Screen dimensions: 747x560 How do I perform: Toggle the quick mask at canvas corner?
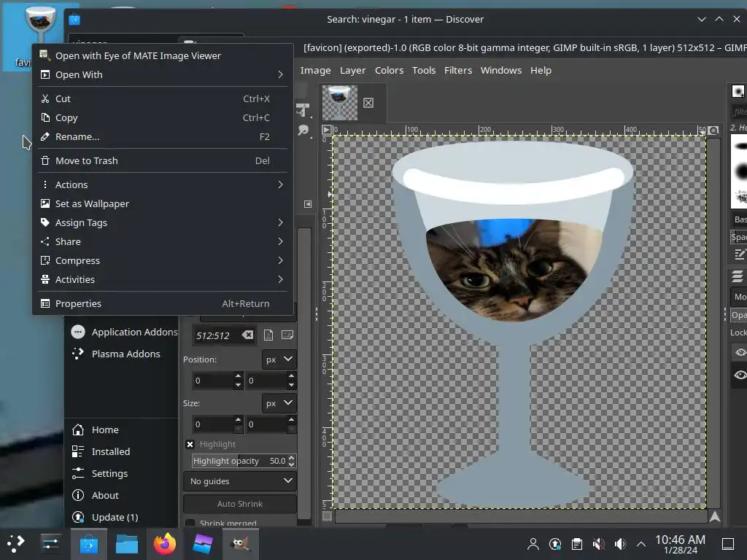click(327, 516)
